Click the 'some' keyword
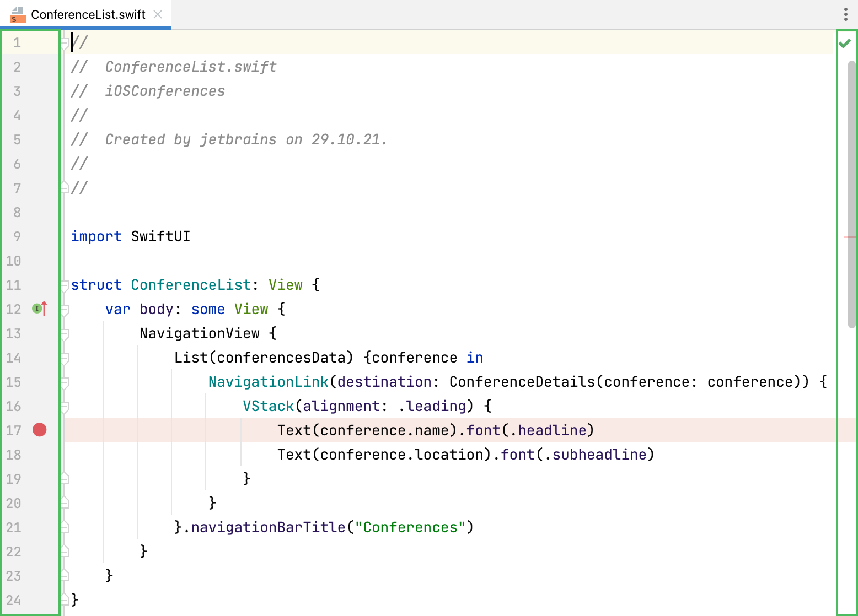 click(208, 309)
